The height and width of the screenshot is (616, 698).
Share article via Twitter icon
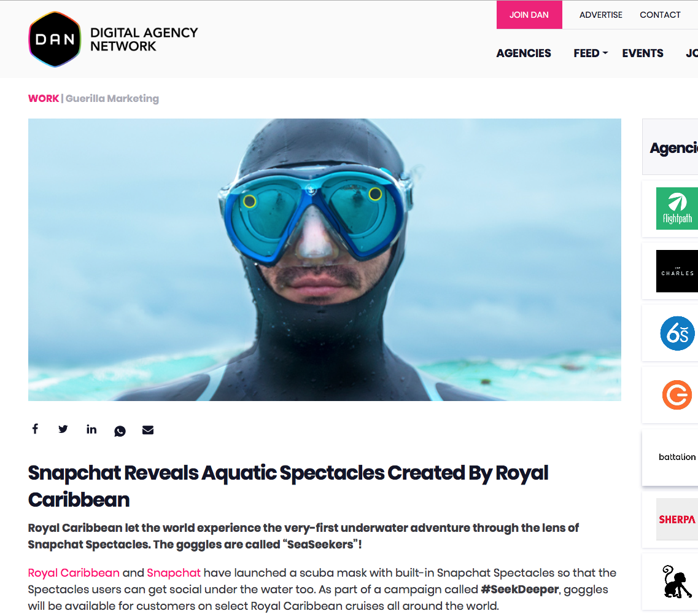tap(63, 429)
